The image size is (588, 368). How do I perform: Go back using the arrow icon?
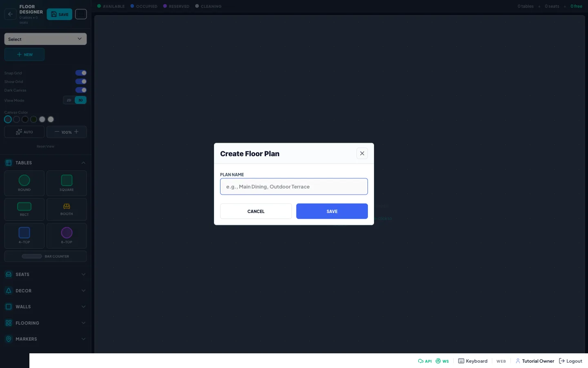tap(10, 14)
